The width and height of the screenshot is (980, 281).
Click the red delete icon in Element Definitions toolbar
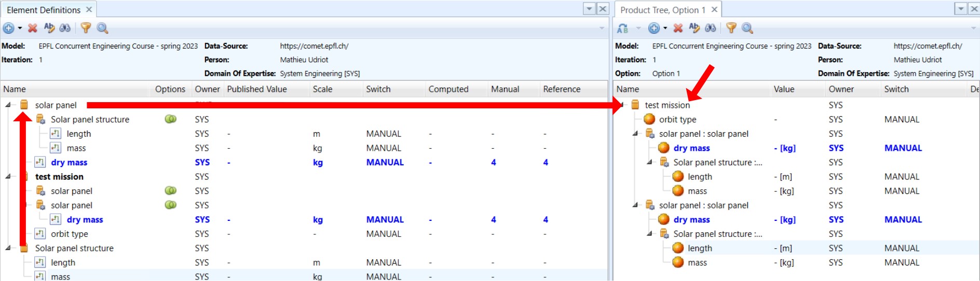(x=33, y=28)
